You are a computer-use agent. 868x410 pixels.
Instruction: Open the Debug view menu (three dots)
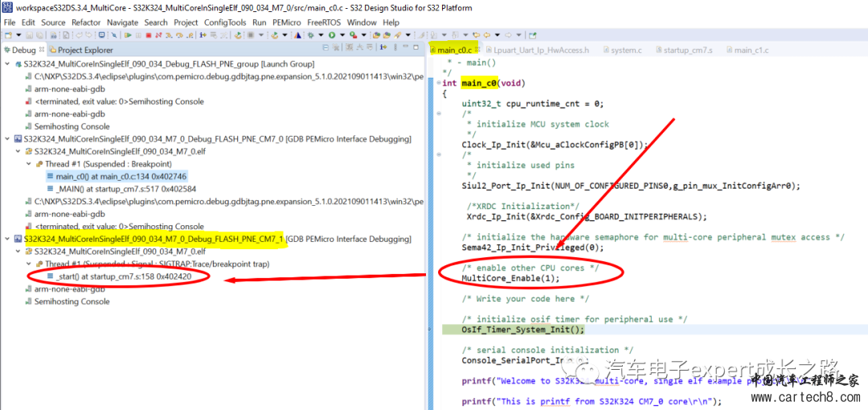coord(395,47)
